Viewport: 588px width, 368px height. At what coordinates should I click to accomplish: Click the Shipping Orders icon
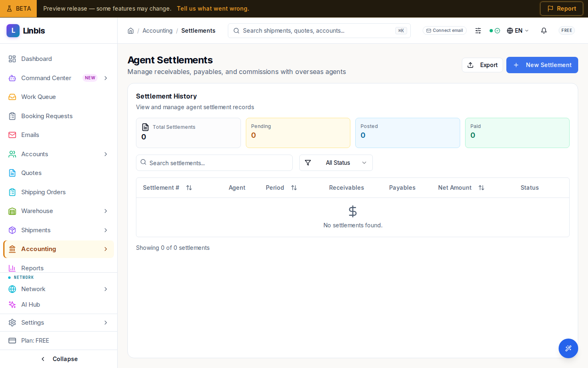click(x=12, y=192)
